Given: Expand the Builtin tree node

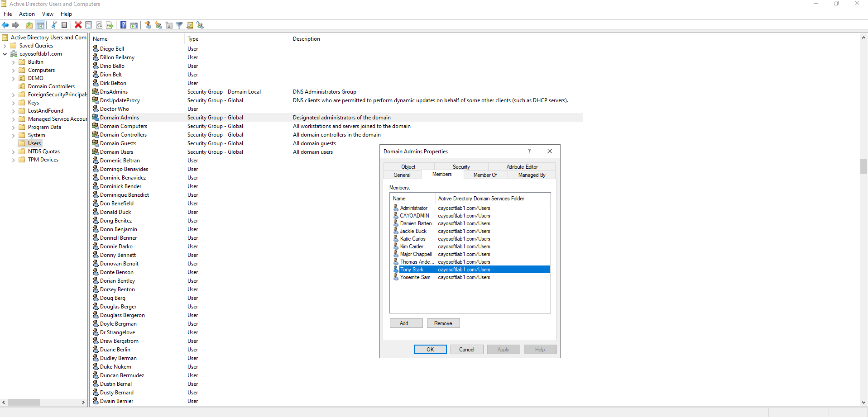Looking at the screenshot, I should tap(13, 62).
